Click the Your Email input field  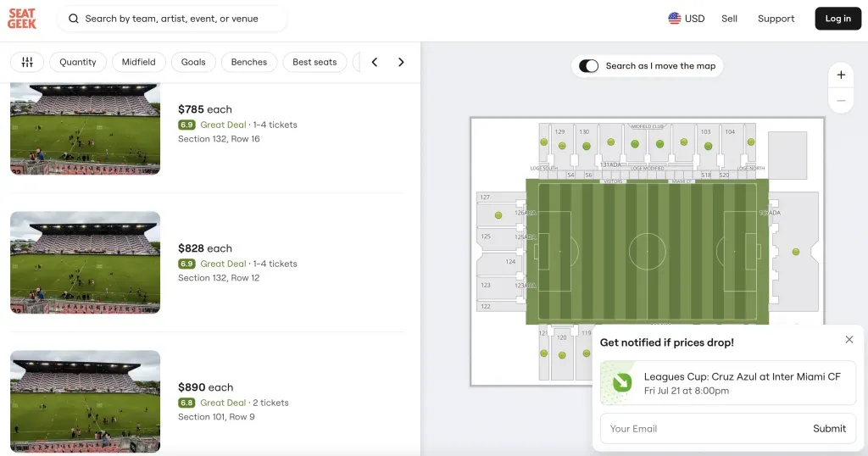(x=704, y=429)
